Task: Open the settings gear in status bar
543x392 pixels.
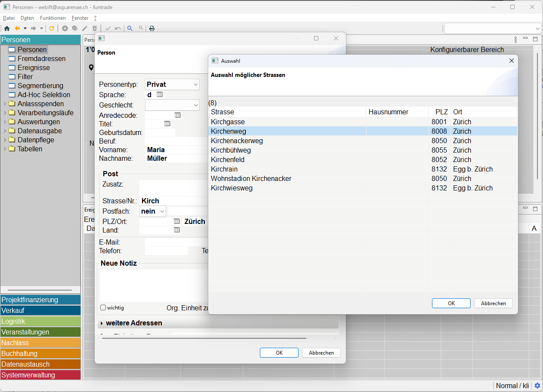Action: [x=537, y=386]
